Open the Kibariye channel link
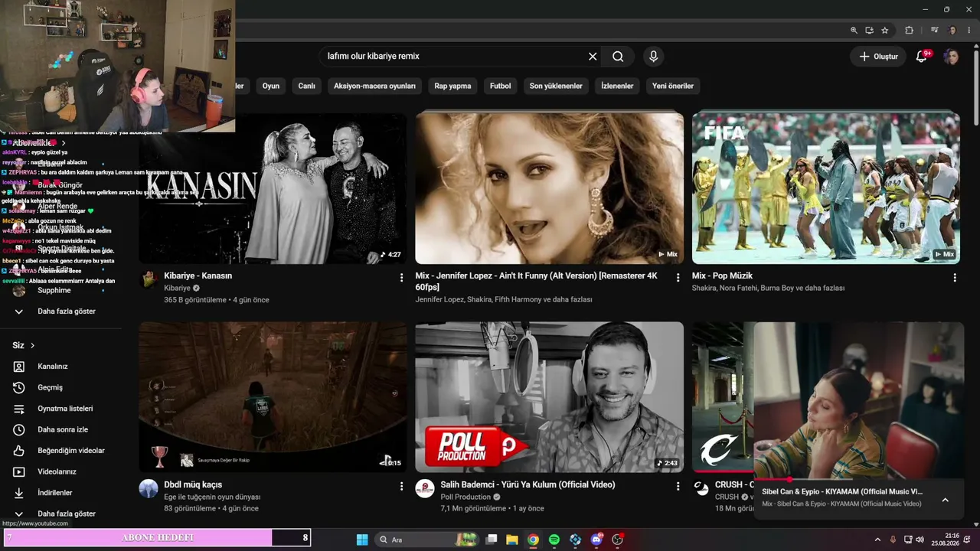The height and width of the screenshot is (551, 980). pyautogui.click(x=177, y=289)
